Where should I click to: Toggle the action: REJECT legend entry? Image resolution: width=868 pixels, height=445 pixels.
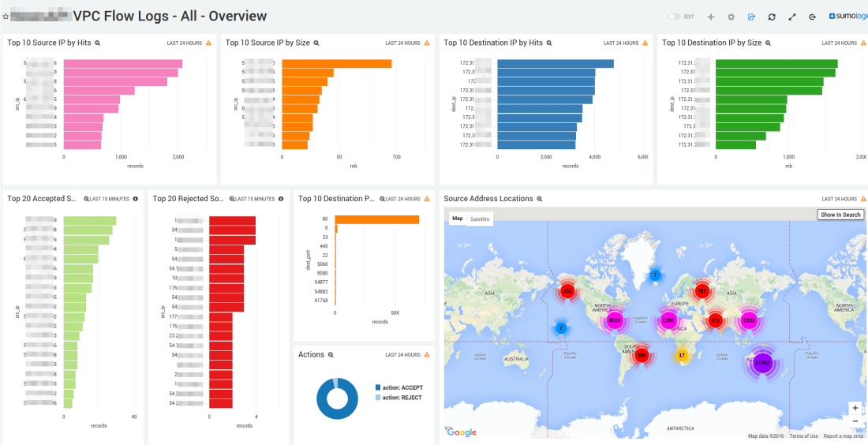[x=402, y=398]
